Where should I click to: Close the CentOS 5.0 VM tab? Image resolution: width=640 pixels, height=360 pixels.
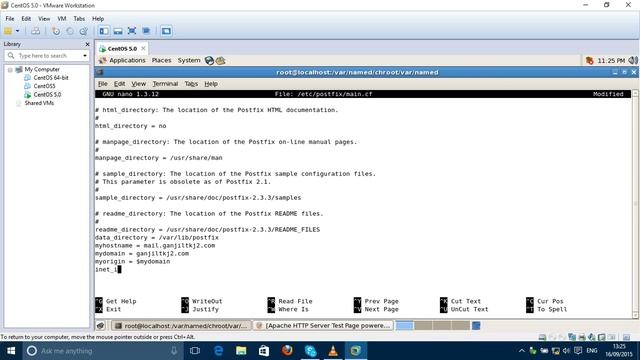143,48
